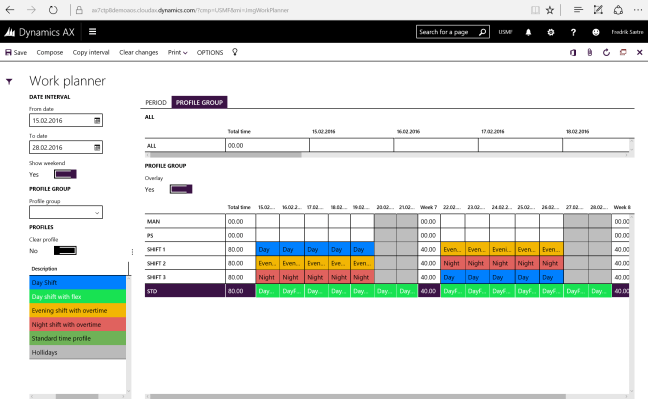
Task: Toggle Show weekend switch
Action: (65, 174)
